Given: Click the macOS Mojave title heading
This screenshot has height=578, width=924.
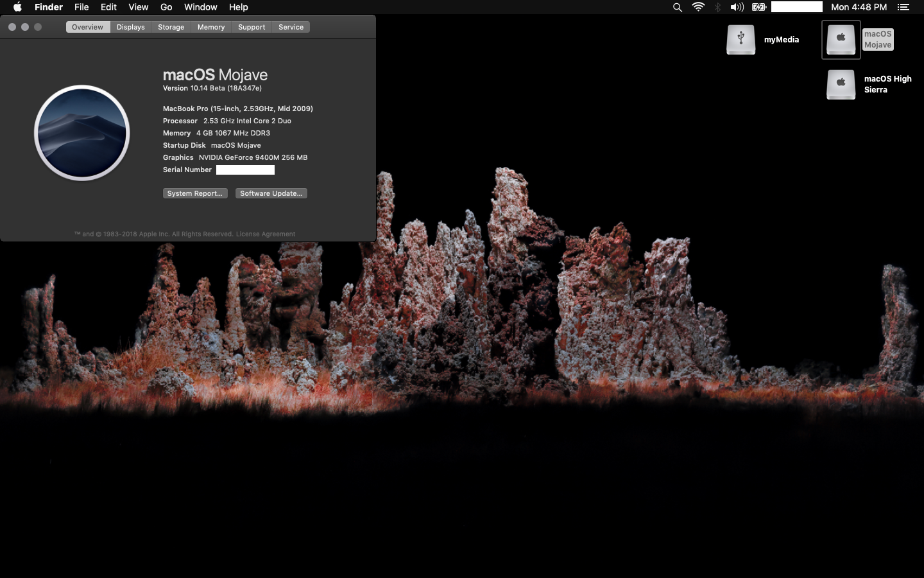Looking at the screenshot, I should point(215,74).
